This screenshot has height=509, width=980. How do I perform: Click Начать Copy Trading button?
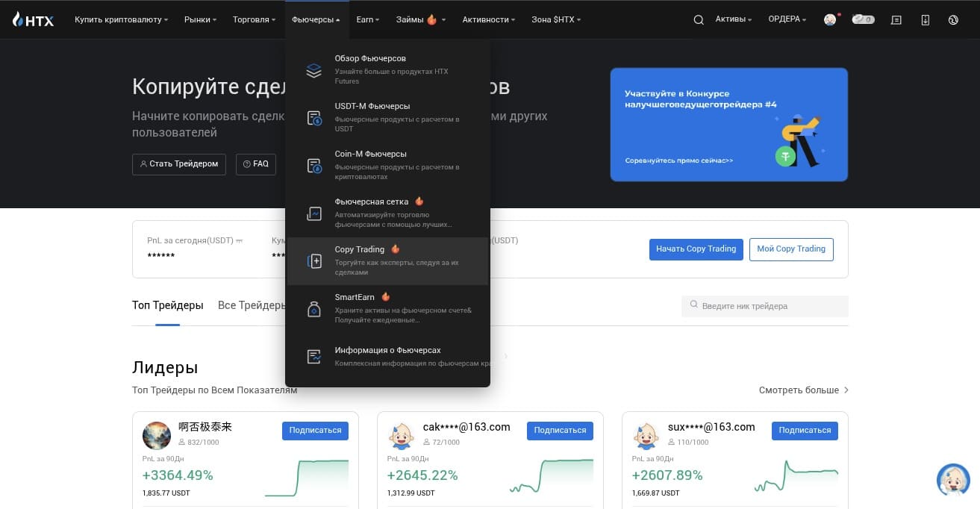tap(696, 249)
